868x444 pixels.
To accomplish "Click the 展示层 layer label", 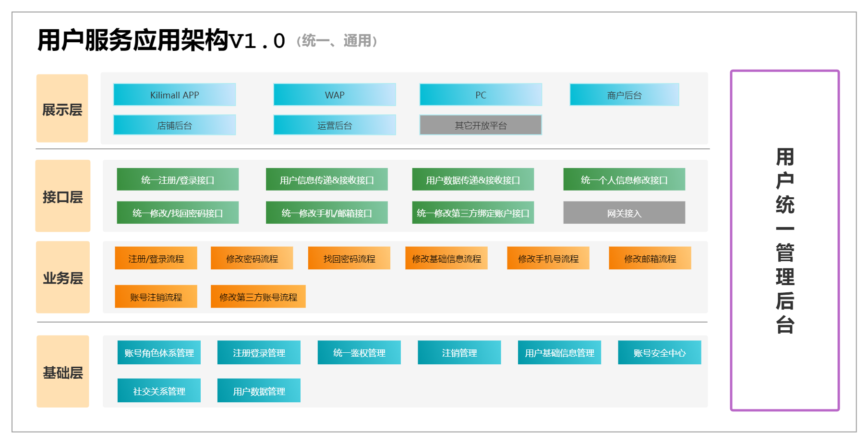I will click(x=62, y=108).
